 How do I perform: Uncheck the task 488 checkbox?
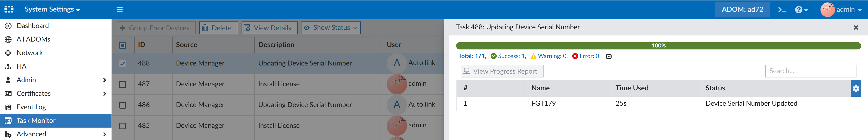pyautogui.click(x=123, y=64)
